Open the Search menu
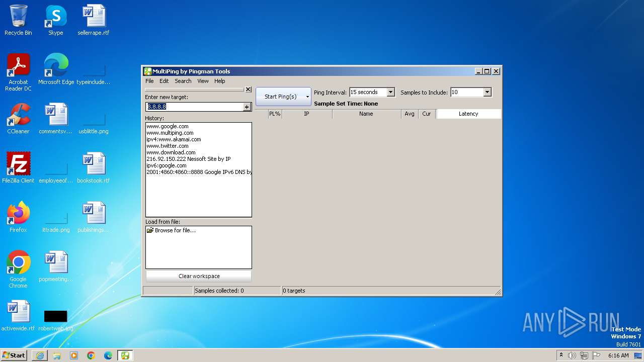This screenshot has height=362, width=644. point(183,81)
